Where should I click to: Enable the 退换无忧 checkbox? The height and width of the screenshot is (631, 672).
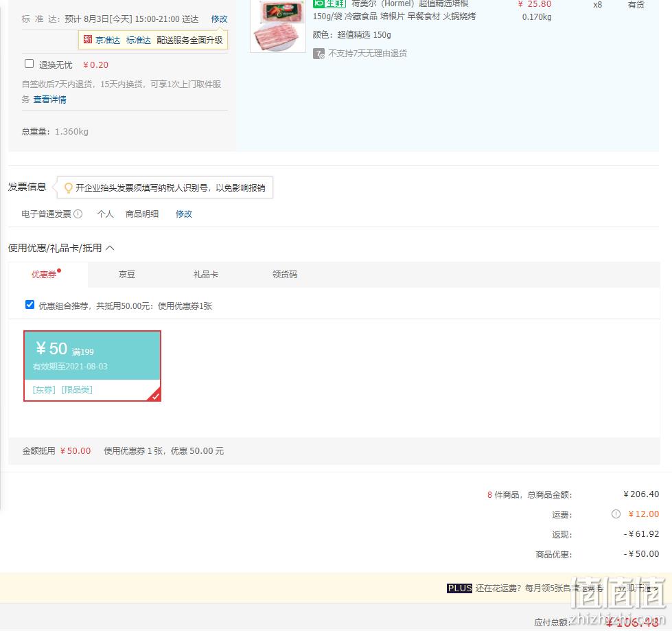pos(29,64)
